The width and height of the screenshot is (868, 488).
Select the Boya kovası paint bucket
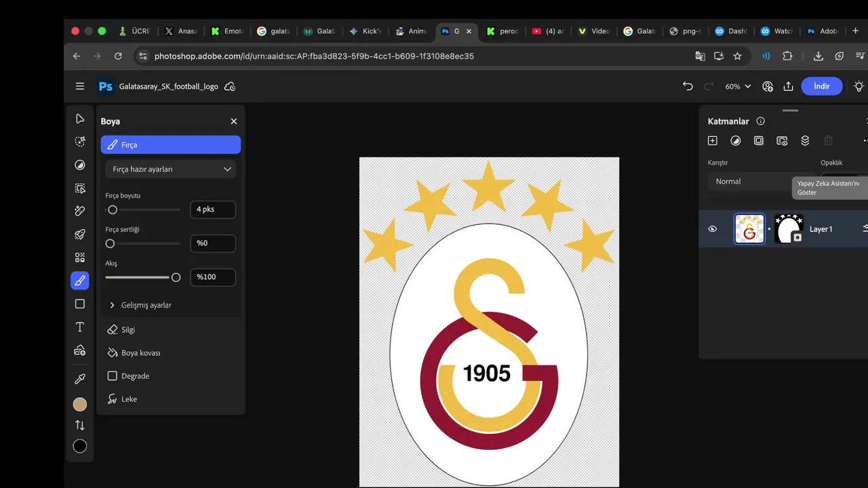(x=134, y=352)
